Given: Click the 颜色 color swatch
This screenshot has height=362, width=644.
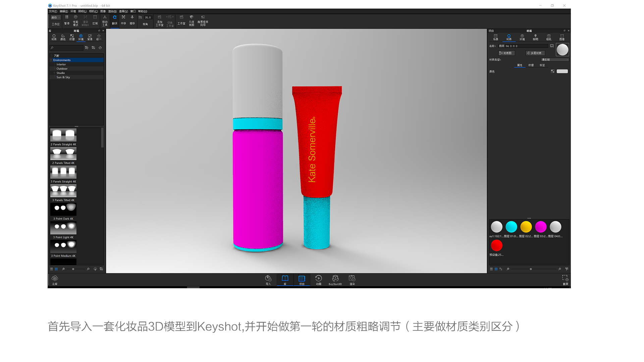Looking at the screenshot, I should (x=562, y=71).
